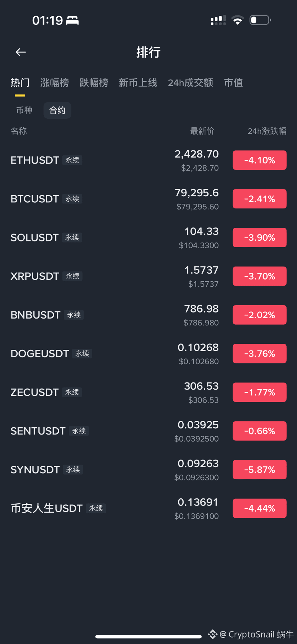Image resolution: width=297 pixels, height=644 pixels.
Task: Open the 跌幅榜 tab
Action: [x=94, y=83]
